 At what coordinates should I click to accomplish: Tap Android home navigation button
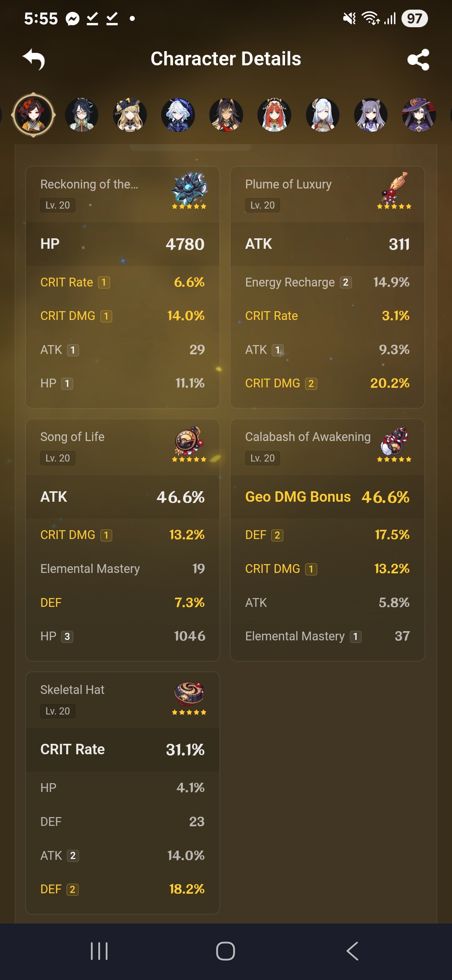226,951
